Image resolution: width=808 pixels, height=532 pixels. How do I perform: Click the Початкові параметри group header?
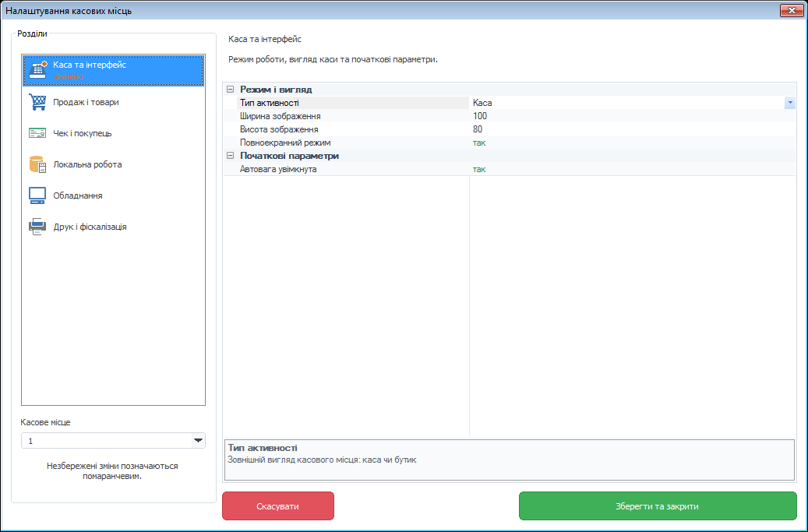coord(289,156)
